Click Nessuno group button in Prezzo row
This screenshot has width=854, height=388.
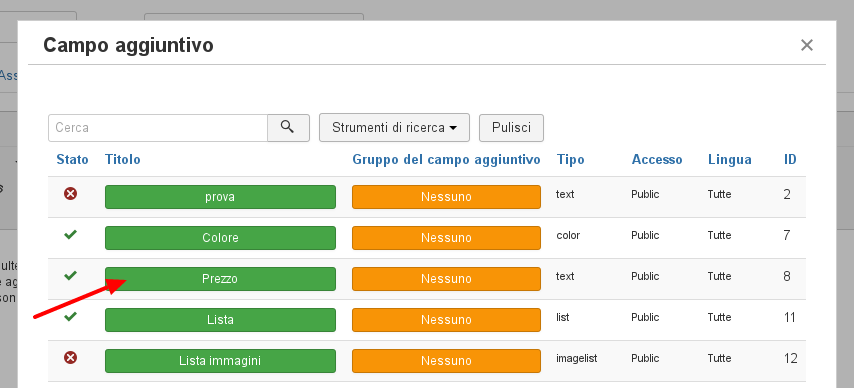446,278
